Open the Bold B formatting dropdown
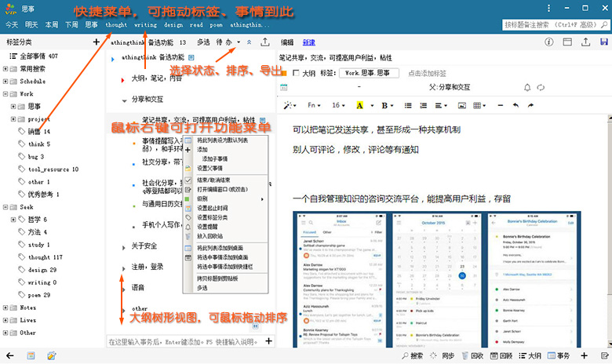The width and height of the screenshot is (612, 364). click(x=388, y=105)
